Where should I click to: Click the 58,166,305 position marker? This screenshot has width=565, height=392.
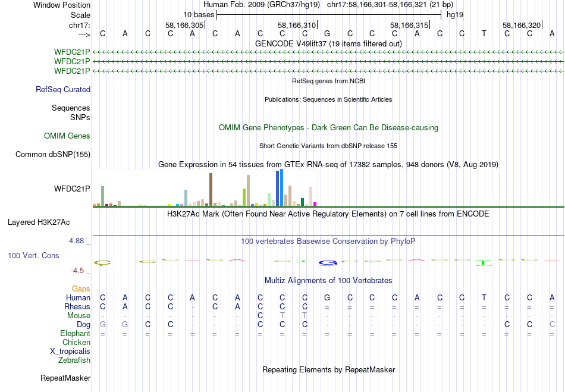point(184,25)
